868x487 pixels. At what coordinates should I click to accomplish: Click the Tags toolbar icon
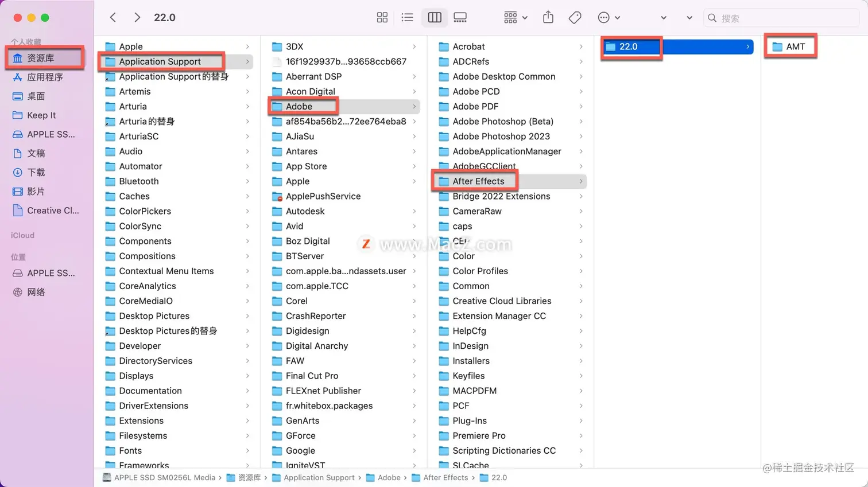[575, 18]
